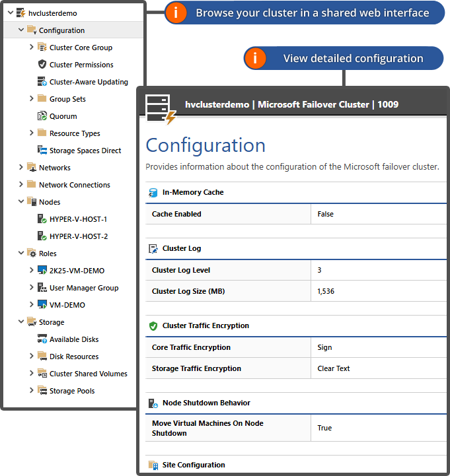Click the Available Disks icon

[x=42, y=339]
